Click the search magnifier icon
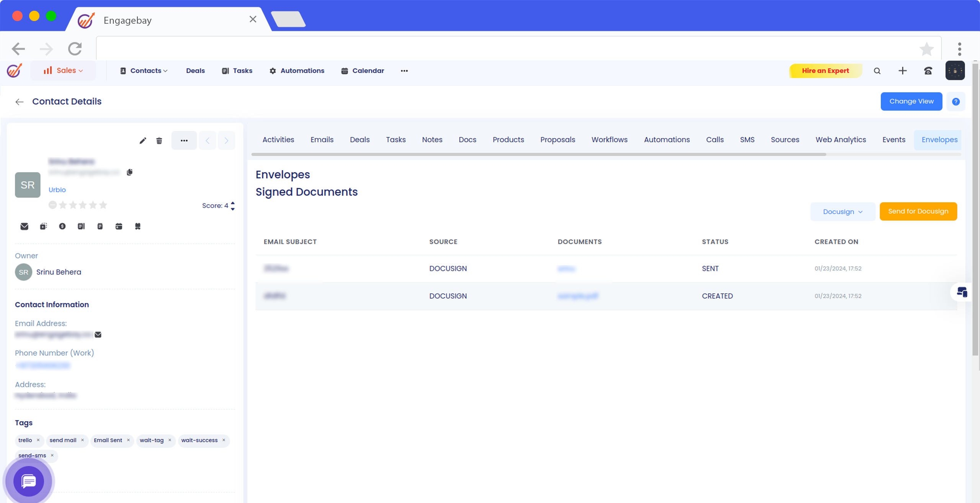The width and height of the screenshot is (980, 503). point(877,71)
